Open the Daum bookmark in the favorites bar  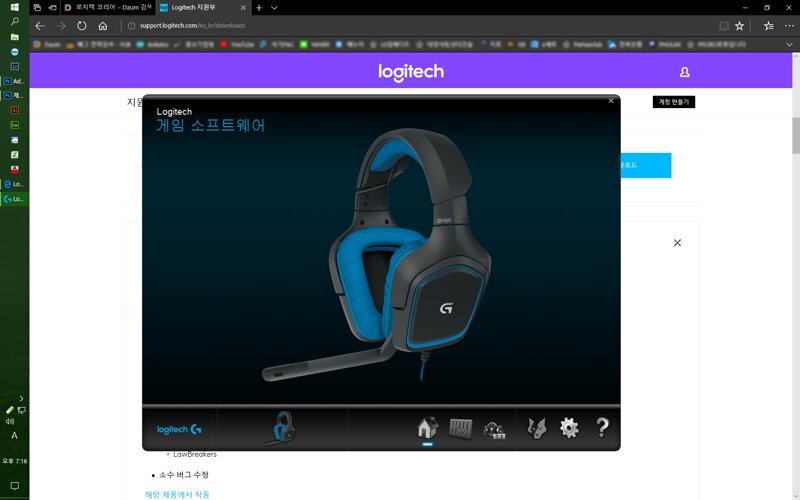point(47,44)
